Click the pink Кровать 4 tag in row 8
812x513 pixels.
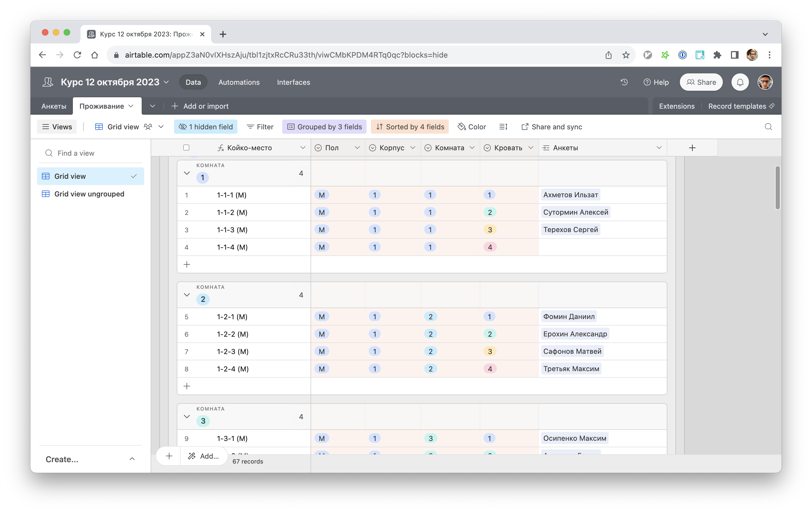click(x=490, y=369)
